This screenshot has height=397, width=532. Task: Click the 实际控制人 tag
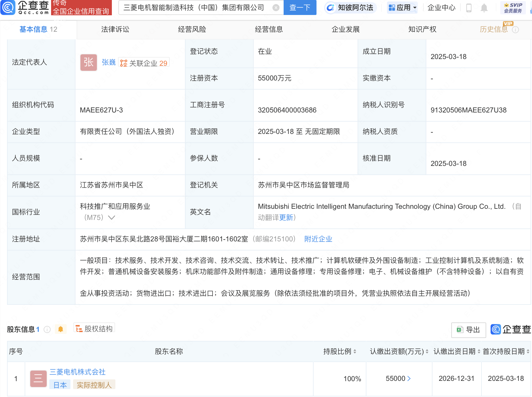pyautogui.click(x=94, y=385)
